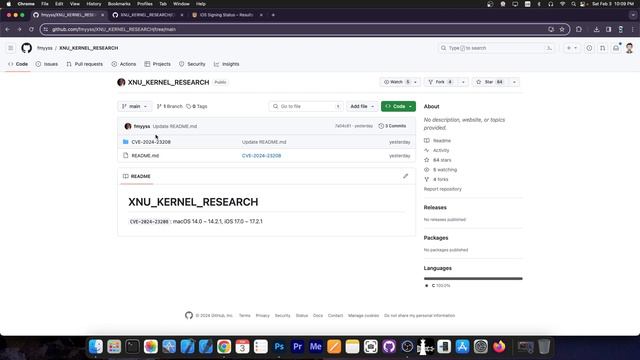Click the search field in GitHub header
This screenshot has height=360, width=640.
(x=496, y=48)
